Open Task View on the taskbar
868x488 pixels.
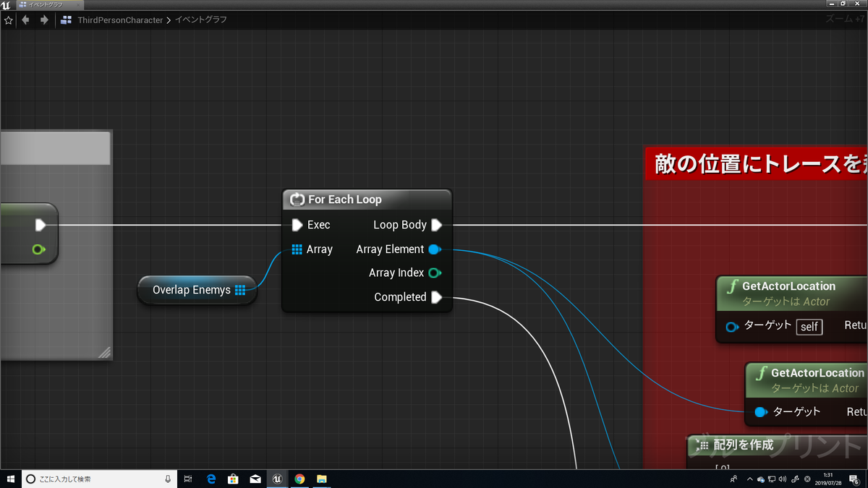coord(187,479)
